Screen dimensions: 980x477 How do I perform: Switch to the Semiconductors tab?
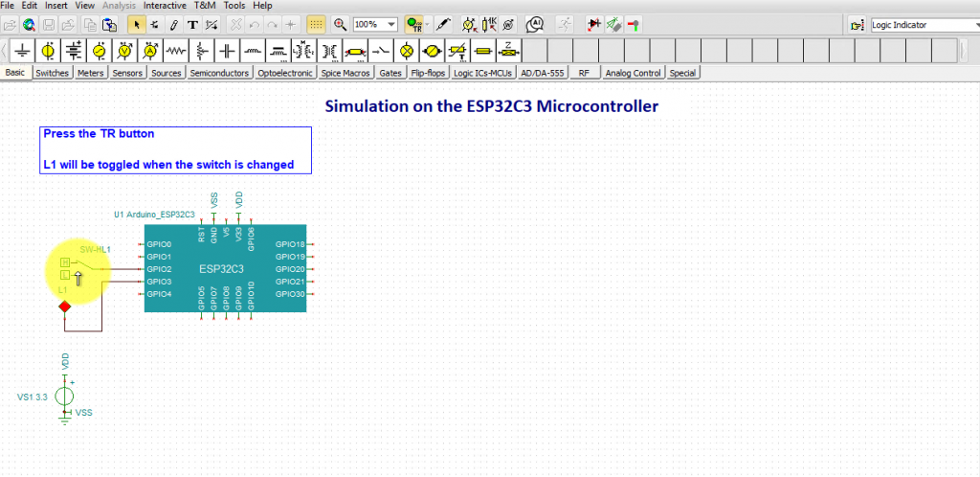[220, 73]
